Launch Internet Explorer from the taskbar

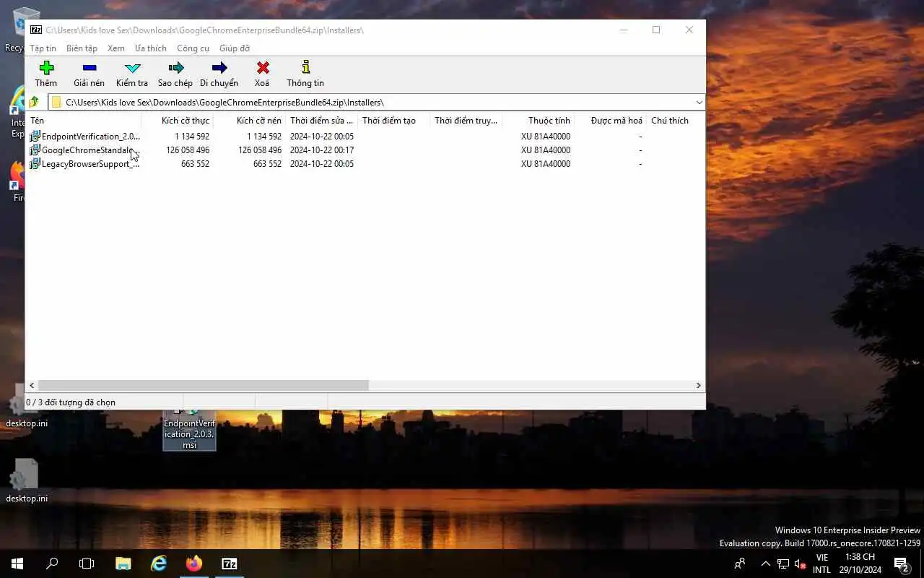coord(159,564)
